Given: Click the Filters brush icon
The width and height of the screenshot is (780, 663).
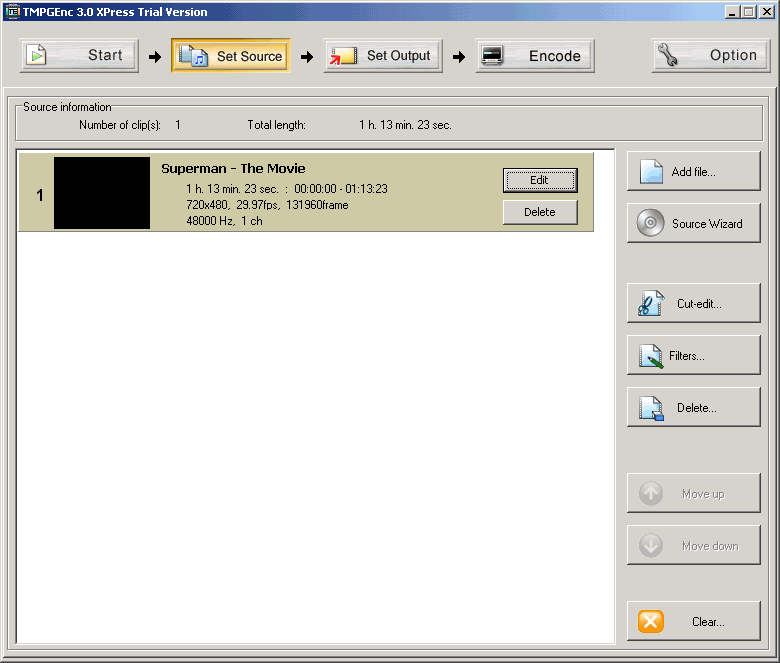Looking at the screenshot, I should pos(651,355).
